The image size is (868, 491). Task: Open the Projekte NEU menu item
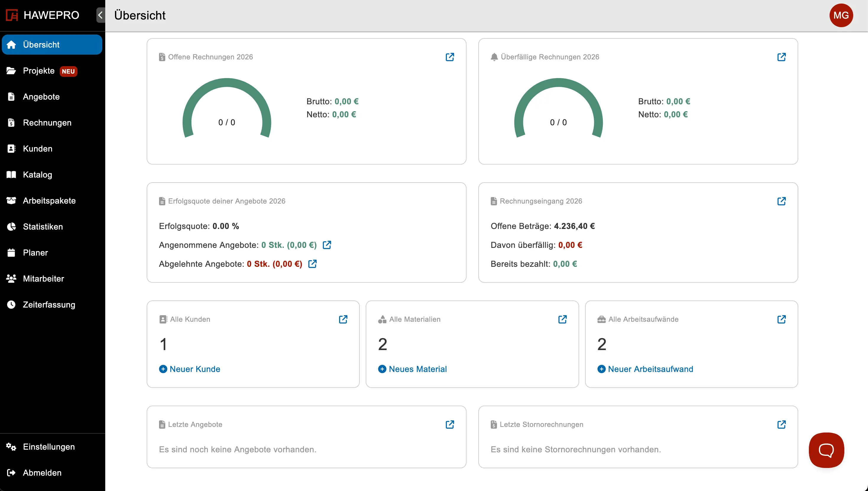click(x=39, y=71)
